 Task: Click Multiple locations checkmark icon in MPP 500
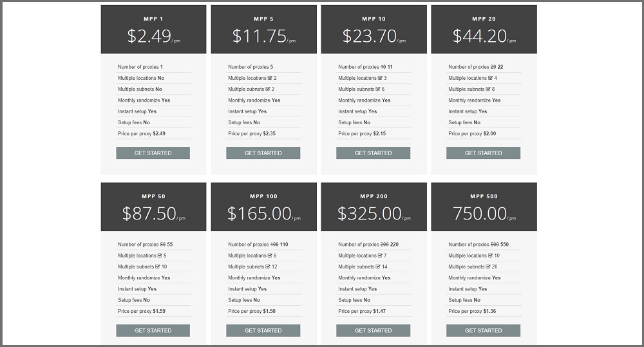tap(490, 255)
